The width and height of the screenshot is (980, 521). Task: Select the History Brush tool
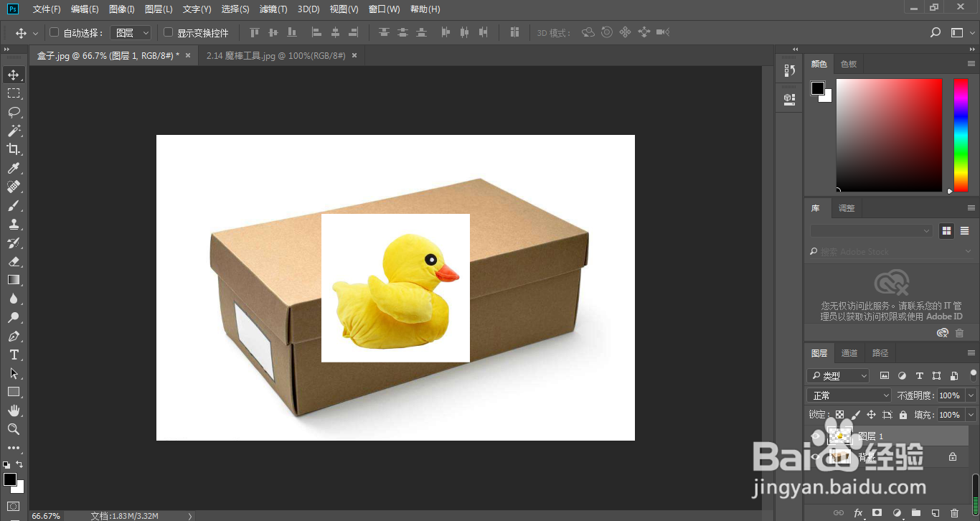point(14,243)
